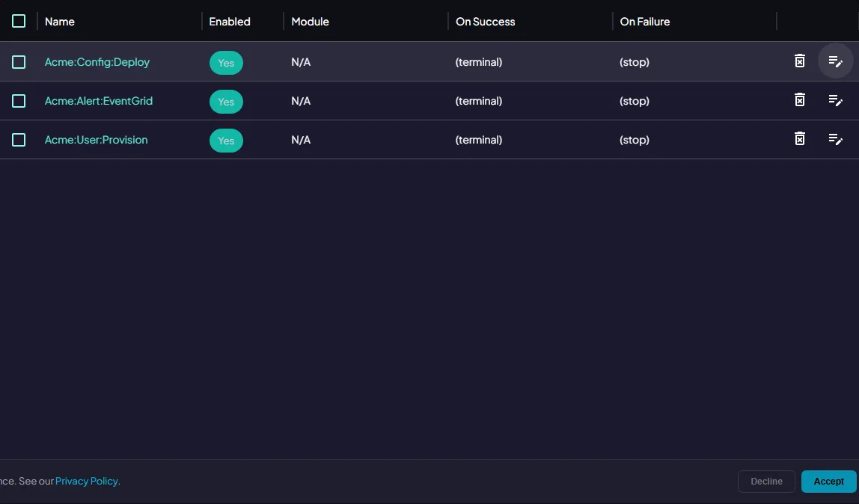Sort by the Enabled column header
The height and width of the screenshot is (504, 859).
coord(230,22)
